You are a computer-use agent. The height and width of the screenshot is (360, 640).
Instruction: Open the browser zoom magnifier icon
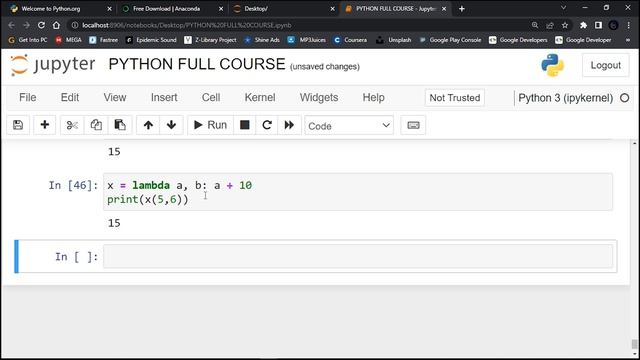coord(535,25)
